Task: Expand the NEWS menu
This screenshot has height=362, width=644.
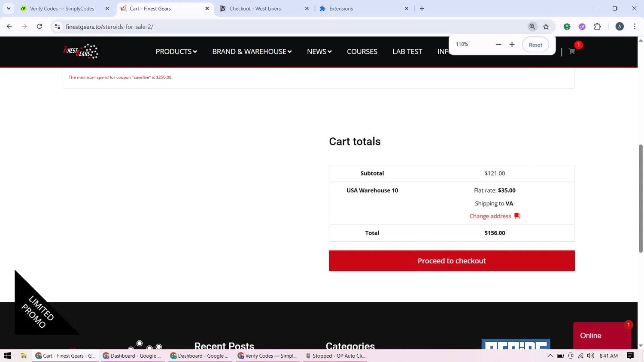Action: pos(319,51)
